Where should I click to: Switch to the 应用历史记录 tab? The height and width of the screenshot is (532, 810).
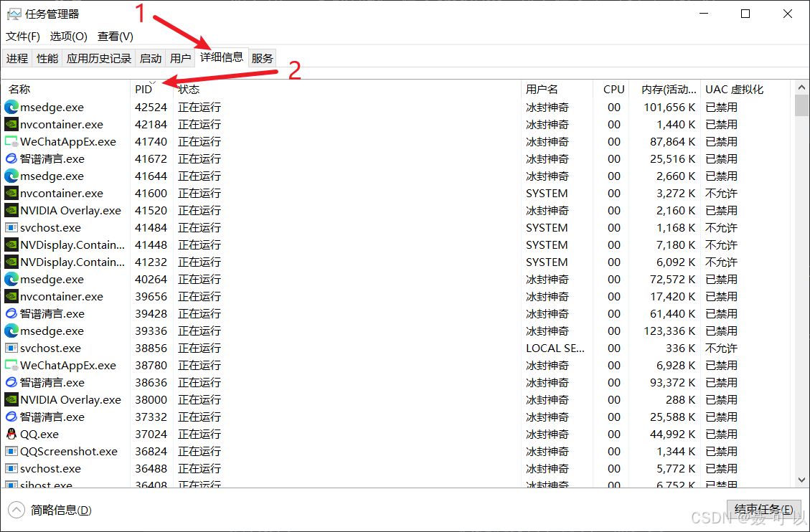pyautogui.click(x=99, y=58)
